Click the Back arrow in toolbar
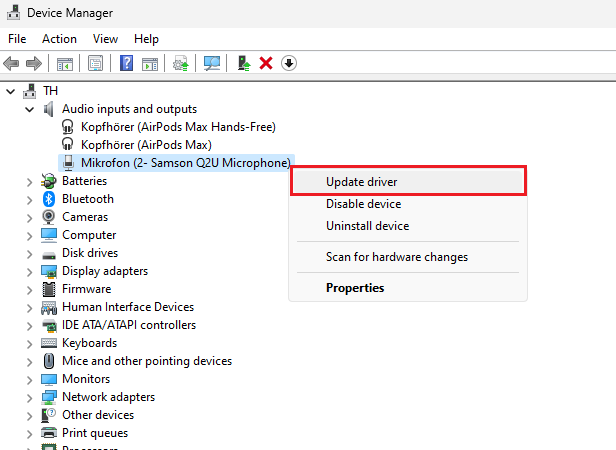This screenshot has width=616, height=450. tap(12, 63)
